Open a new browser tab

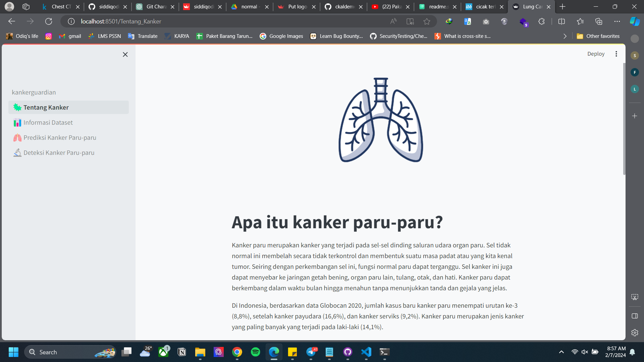coord(562,7)
